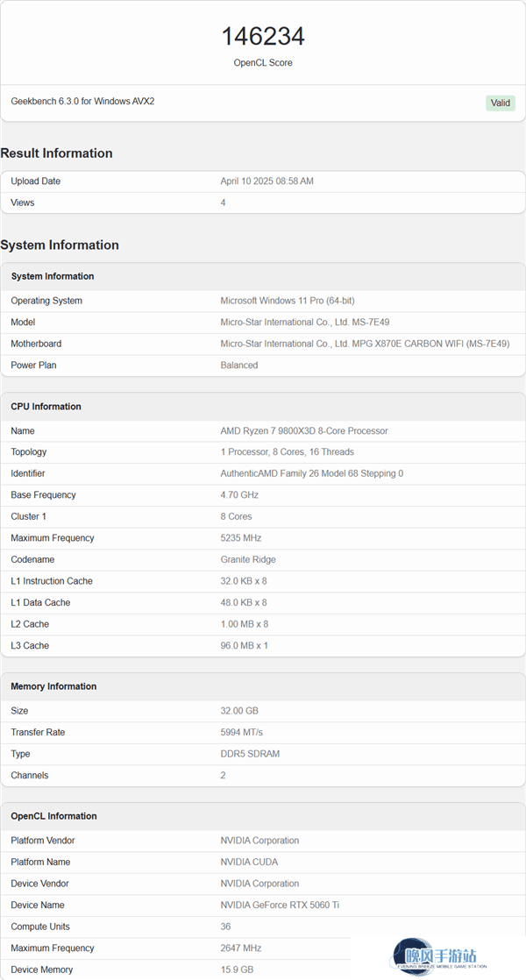
Task: Click the Channels value 2
Action: click(223, 775)
